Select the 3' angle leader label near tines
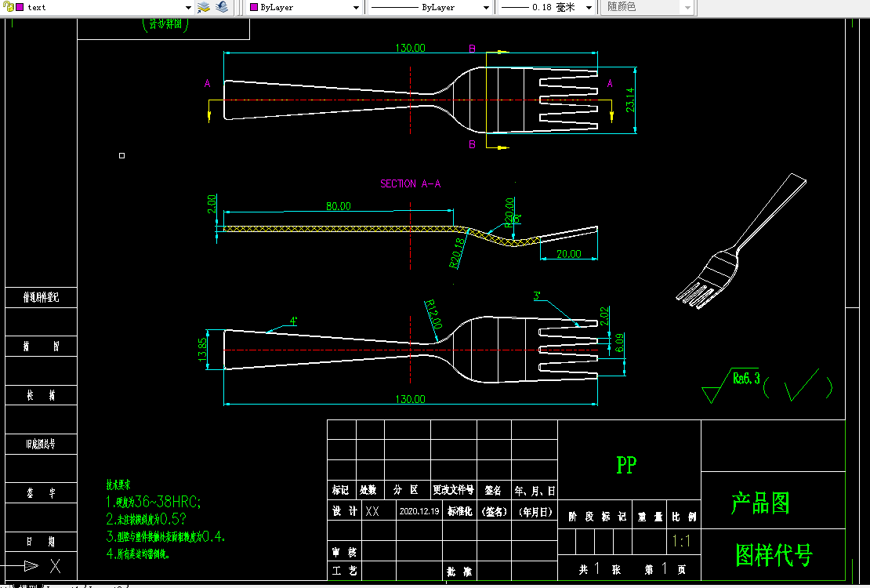This screenshot has height=588, width=870. click(x=537, y=296)
